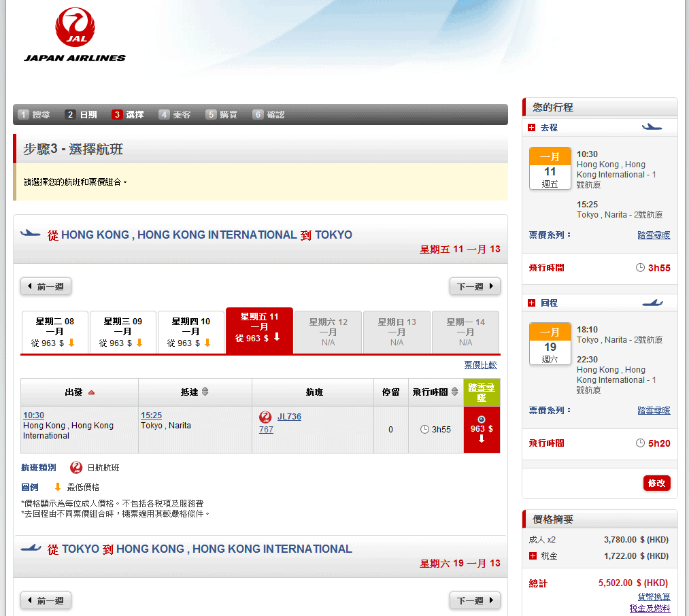The height and width of the screenshot is (616, 689).
Task: Click the airplane icon beside the Hong Kong to Tokyo heading
Action: [x=31, y=234]
